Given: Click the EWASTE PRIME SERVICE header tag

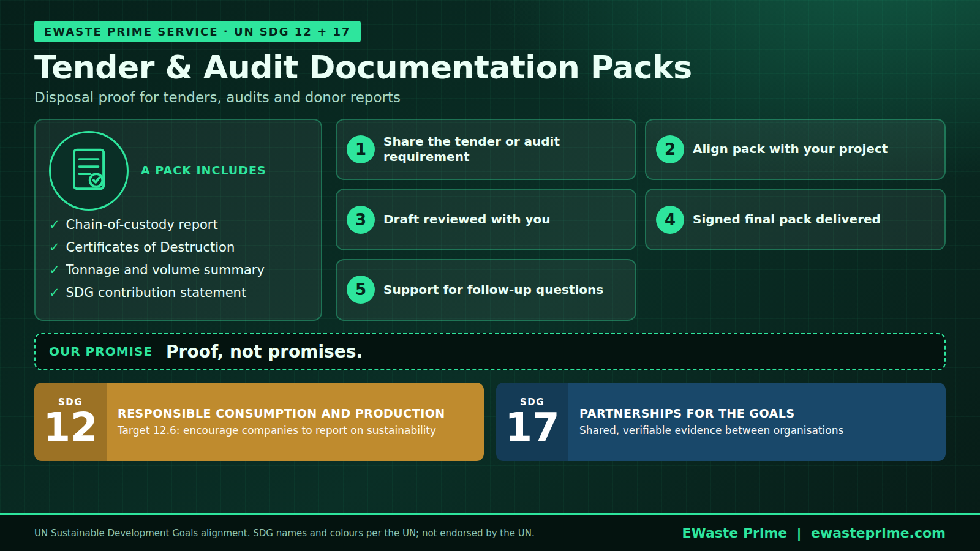Looking at the screenshot, I should click(197, 32).
